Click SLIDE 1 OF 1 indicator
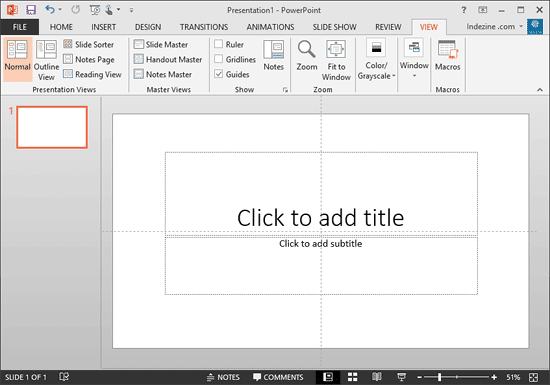Screen dimensions: 550x385 pyautogui.click(x=25, y=377)
